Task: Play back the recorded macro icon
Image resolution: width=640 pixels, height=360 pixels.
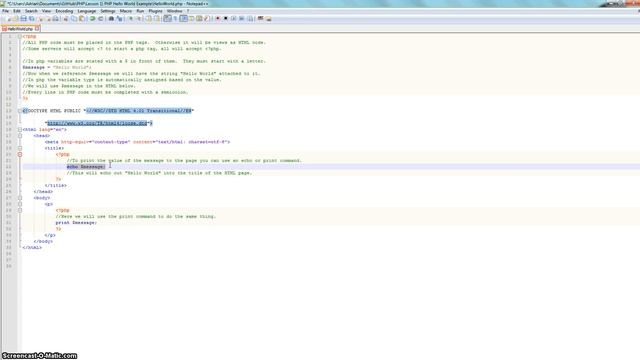Action: coord(233,19)
